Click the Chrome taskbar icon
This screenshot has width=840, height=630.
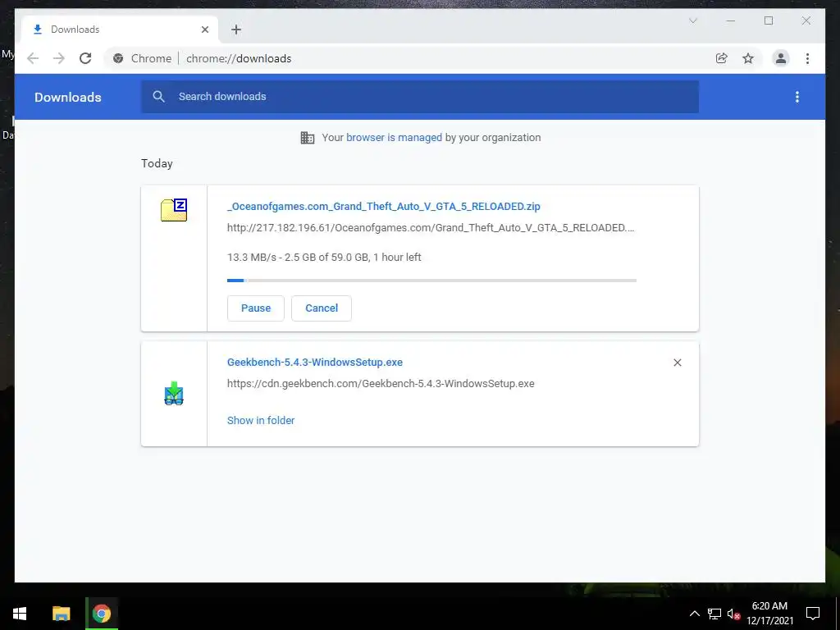pyautogui.click(x=102, y=614)
